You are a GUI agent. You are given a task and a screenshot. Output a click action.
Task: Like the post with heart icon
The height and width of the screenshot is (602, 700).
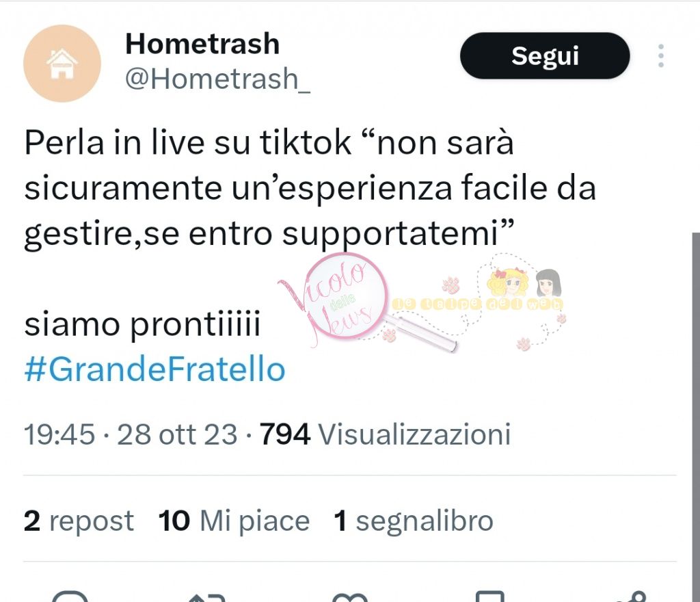pos(350,597)
